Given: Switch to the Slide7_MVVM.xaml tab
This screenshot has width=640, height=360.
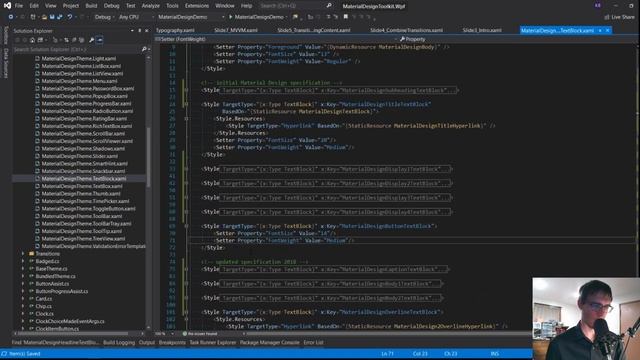Looking at the screenshot, I should (236, 30).
